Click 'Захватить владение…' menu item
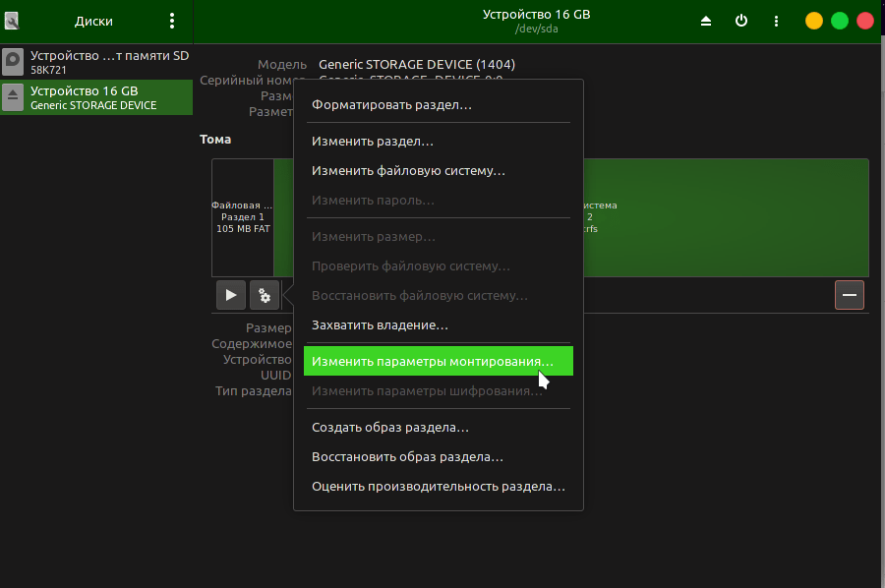The image size is (885, 588). pos(380,324)
